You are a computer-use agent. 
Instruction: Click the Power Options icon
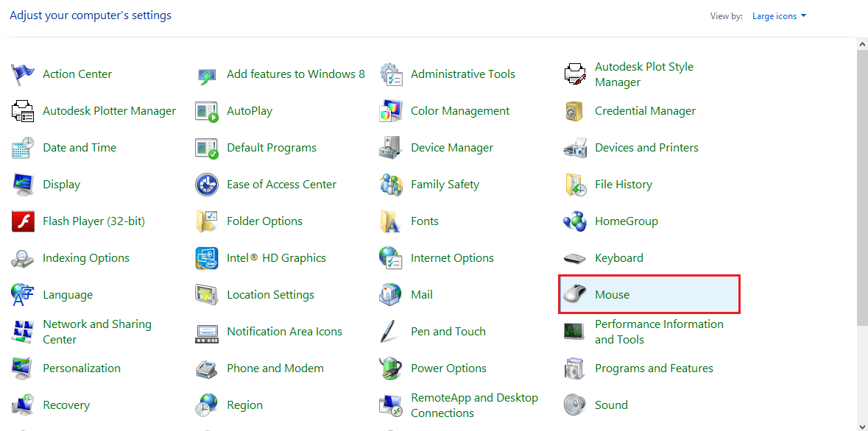tap(390, 368)
